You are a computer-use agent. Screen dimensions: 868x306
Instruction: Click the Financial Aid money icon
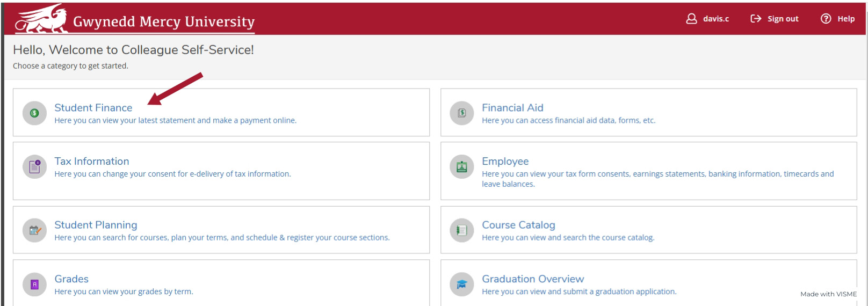pyautogui.click(x=462, y=113)
